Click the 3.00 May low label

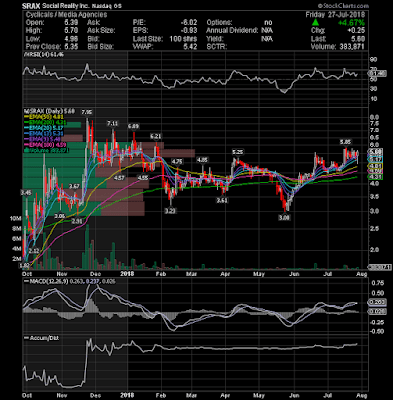(284, 217)
